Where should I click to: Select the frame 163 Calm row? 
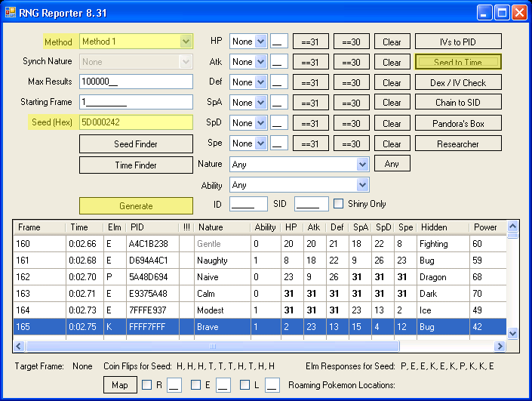[x=211, y=292]
